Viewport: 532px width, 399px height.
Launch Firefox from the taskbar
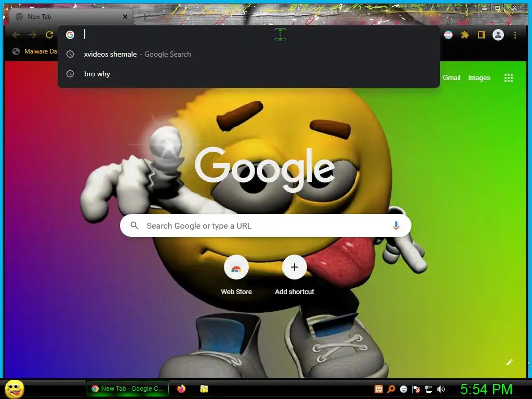click(181, 389)
